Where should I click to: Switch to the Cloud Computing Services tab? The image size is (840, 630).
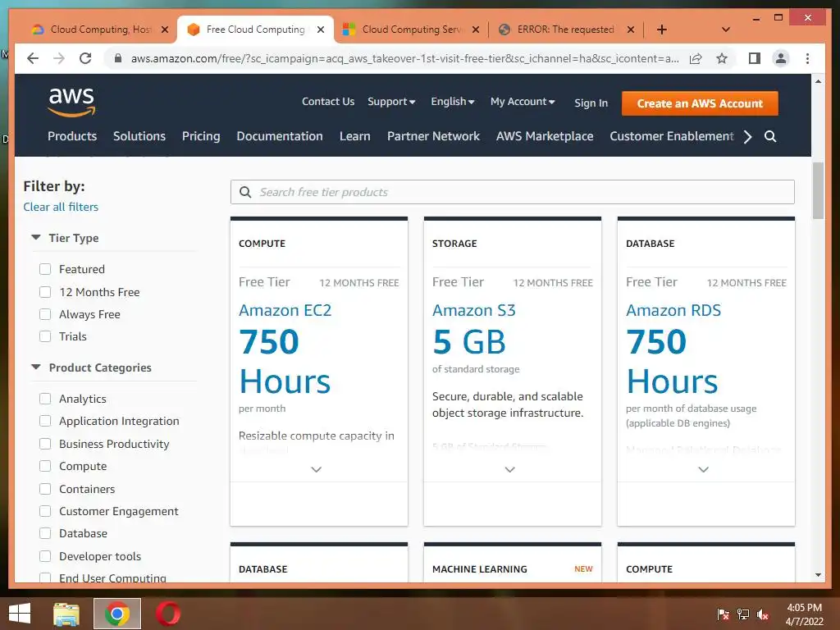(412, 30)
